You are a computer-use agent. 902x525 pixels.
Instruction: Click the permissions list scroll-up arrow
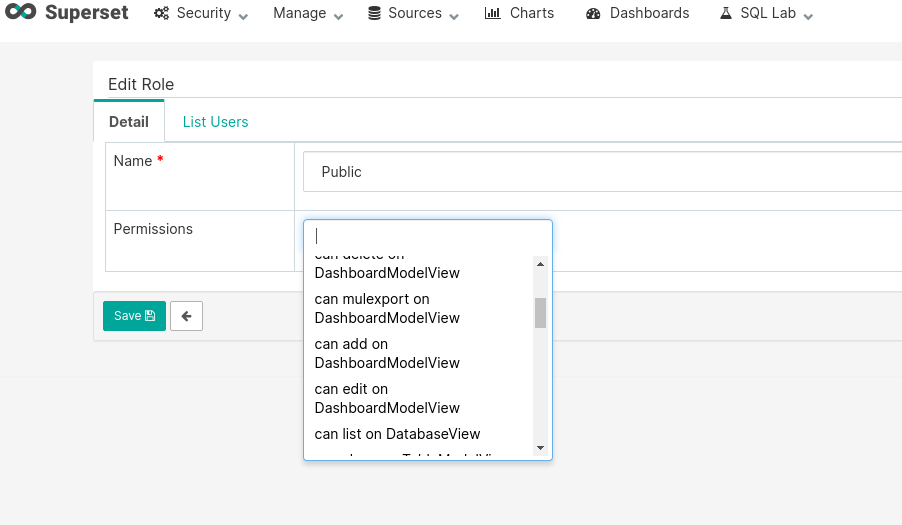coord(540,264)
